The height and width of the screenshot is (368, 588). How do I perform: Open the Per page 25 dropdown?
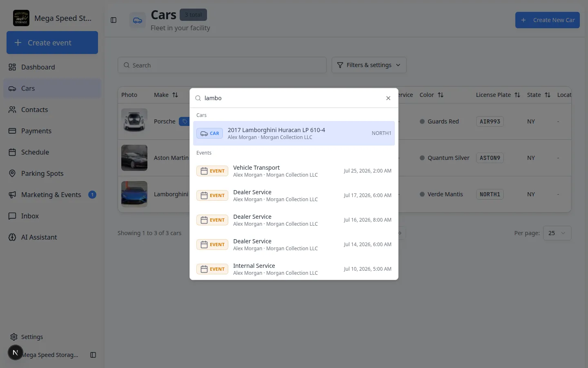[557, 233]
